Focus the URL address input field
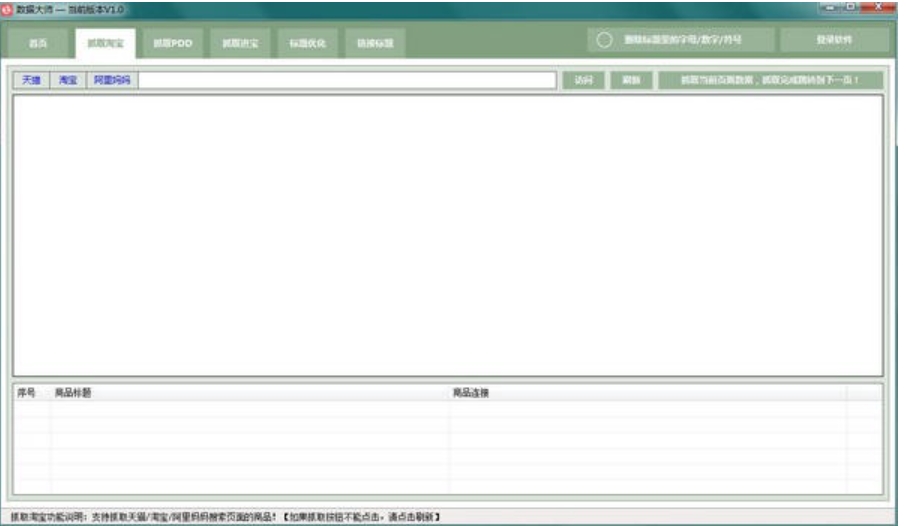 coord(346,80)
